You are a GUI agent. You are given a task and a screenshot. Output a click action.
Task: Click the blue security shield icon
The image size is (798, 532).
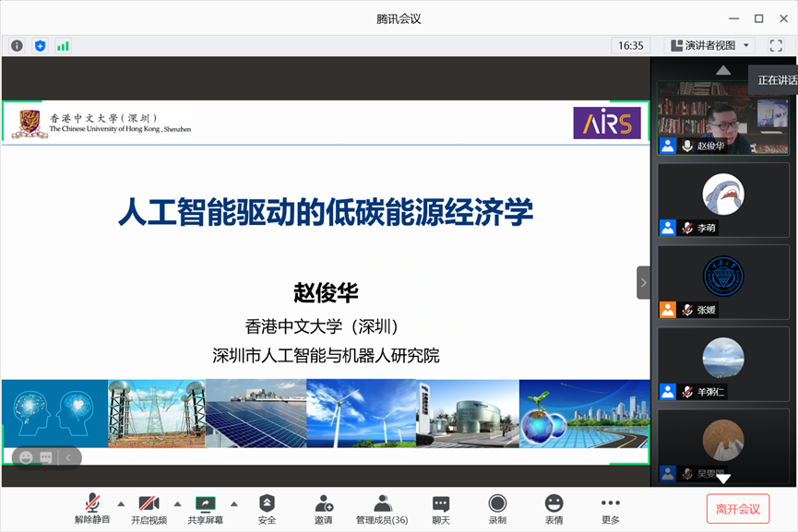[40, 45]
